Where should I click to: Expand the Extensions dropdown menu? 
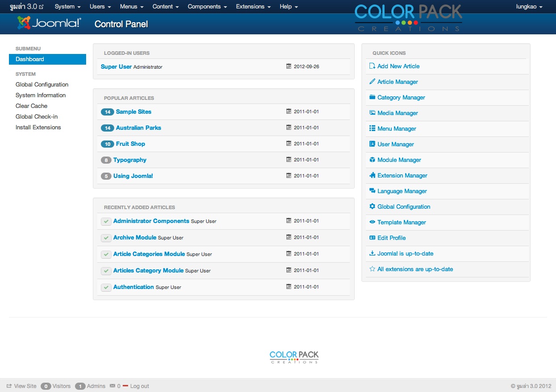pyautogui.click(x=253, y=7)
